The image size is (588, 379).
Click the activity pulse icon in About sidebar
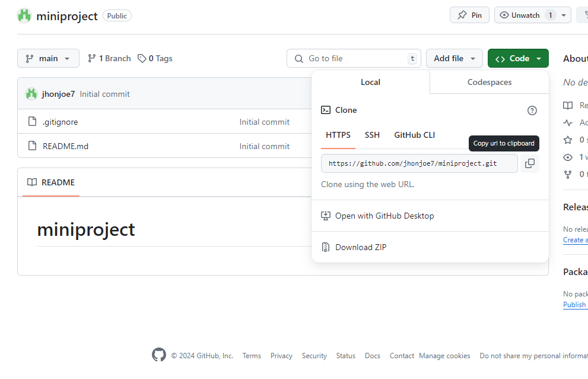coord(568,122)
